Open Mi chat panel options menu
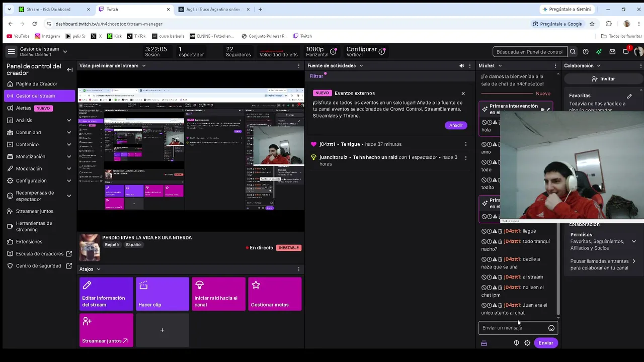The height and width of the screenshot is (362, 644). tap(555, 66)
